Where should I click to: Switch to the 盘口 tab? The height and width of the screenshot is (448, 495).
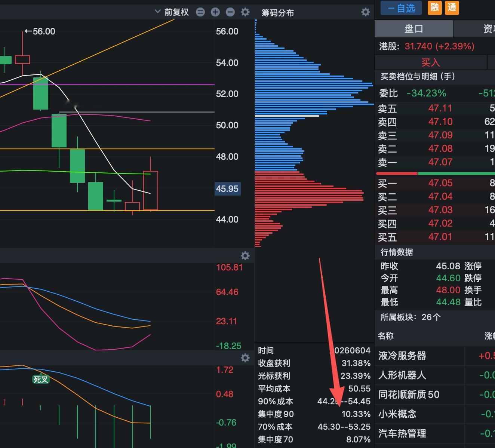[x=413, y=29]
